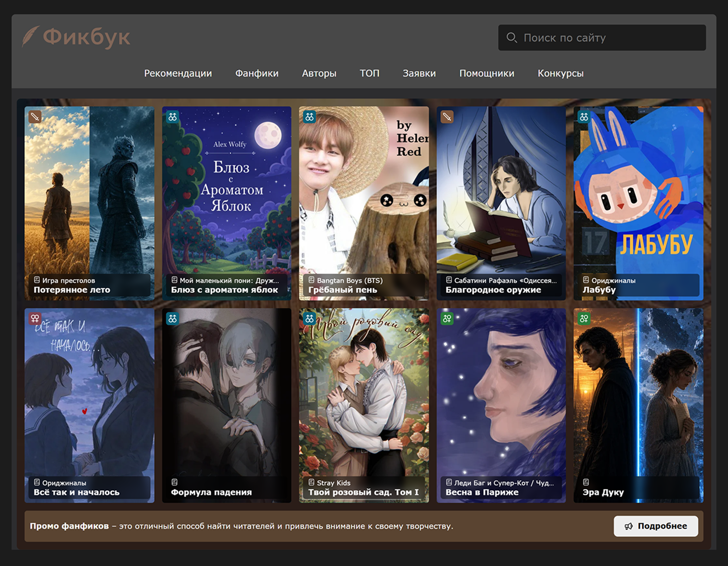Open the story title Потерянное лето

pyautogui.click(x=72, y=290)
